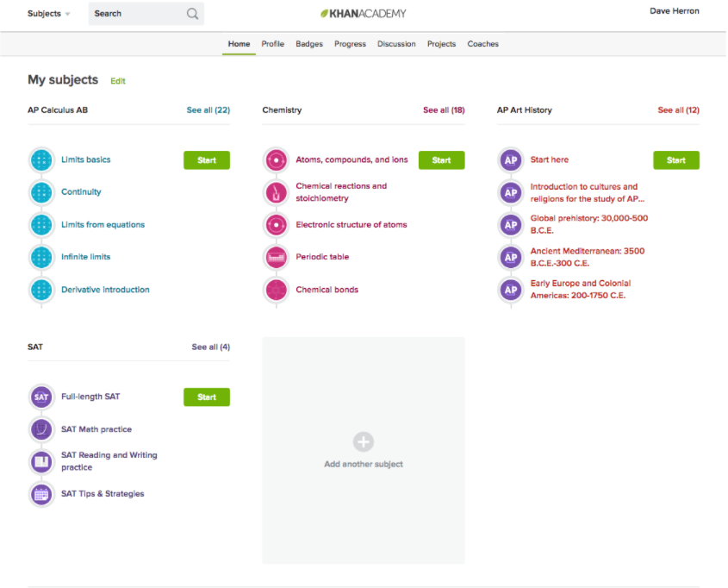This screenshot has width=728, height=588.
Task: Click the Continuity topic icon
Action: pos(41,192)
